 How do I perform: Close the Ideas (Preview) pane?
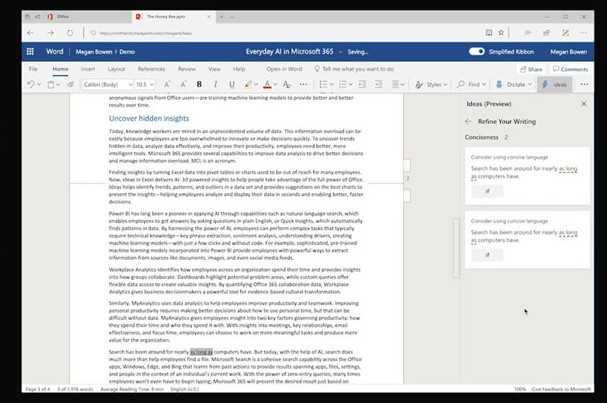coord(595,105)
